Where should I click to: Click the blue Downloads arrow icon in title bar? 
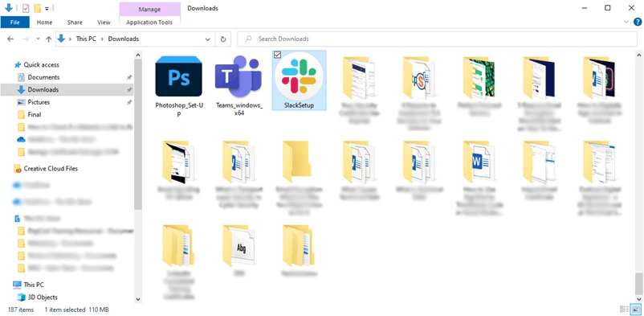(9, 8)
